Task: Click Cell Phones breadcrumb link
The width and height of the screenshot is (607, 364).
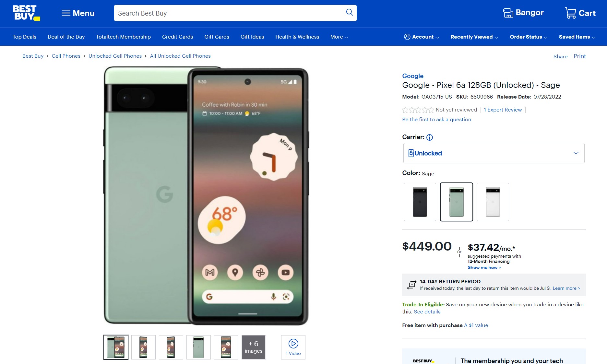Action: pyautogui.click(x=66, y=56)
